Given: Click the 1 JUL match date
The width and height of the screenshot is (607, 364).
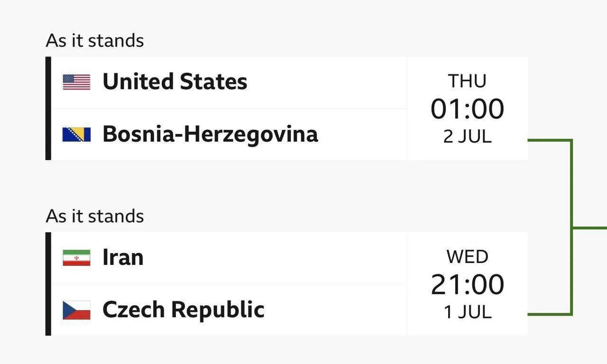Looking at the screenshot, I should tap(467, 312).
